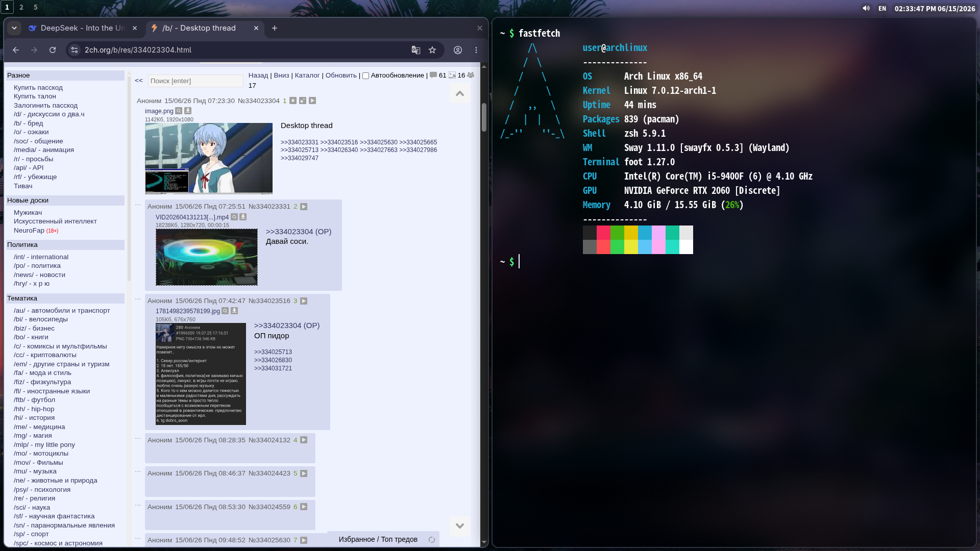
Task: Click the translate page icon in address bar
Action: (416, 50)
